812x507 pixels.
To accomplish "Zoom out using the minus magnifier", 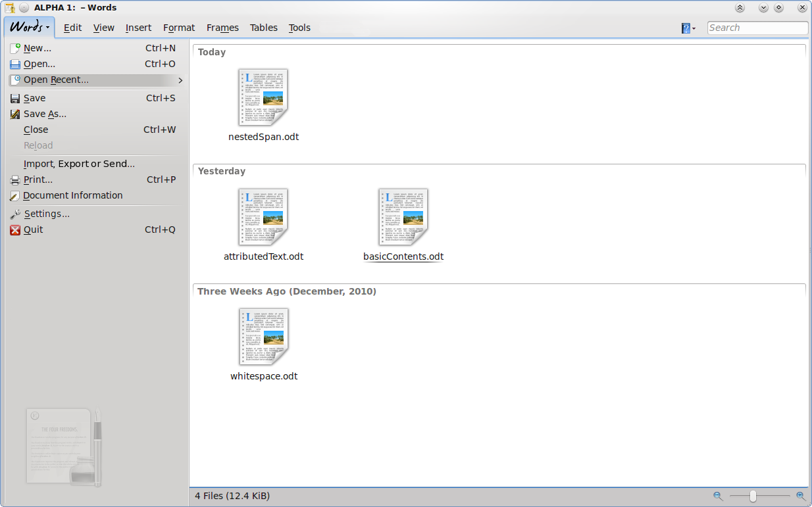I will click(717, 496).
